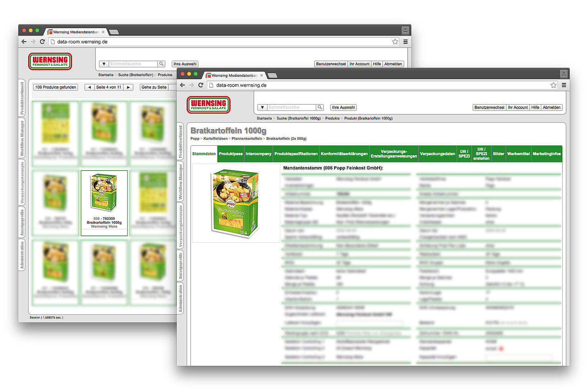Click Ihre Auswahl in front window

click(x=344, y=107)
